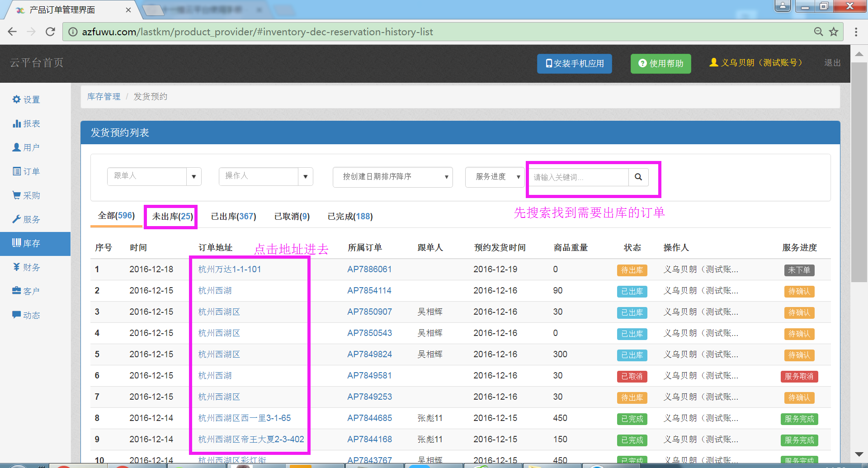Open 设置 settings gear in sidebar
This screenshot has width=868, height=468.
coord(17,99)
